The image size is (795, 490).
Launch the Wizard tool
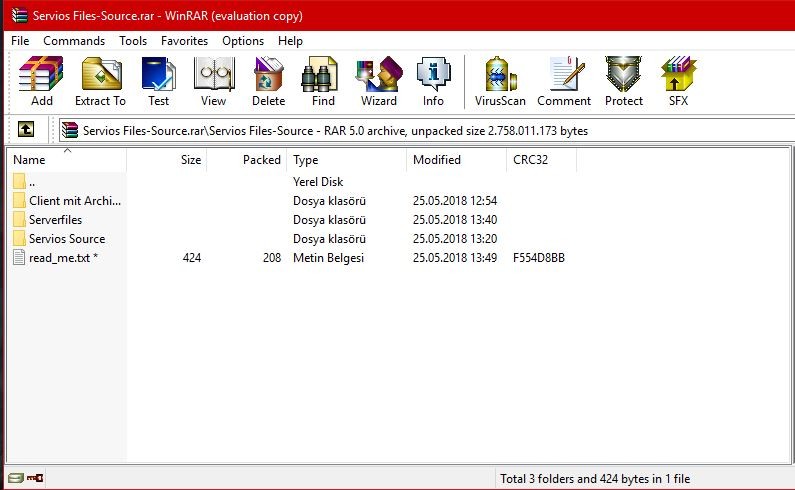(379, 74)
